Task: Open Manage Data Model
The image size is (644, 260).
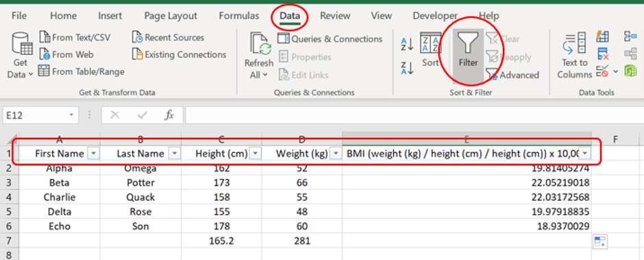Action: (x=630, y=71)
